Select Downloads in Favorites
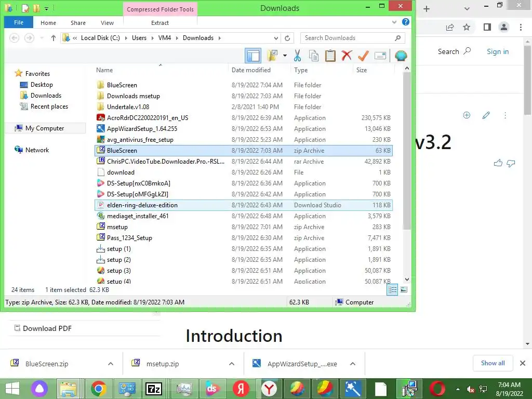The height and width of the screenshot is (399, 532). point(46,96)
